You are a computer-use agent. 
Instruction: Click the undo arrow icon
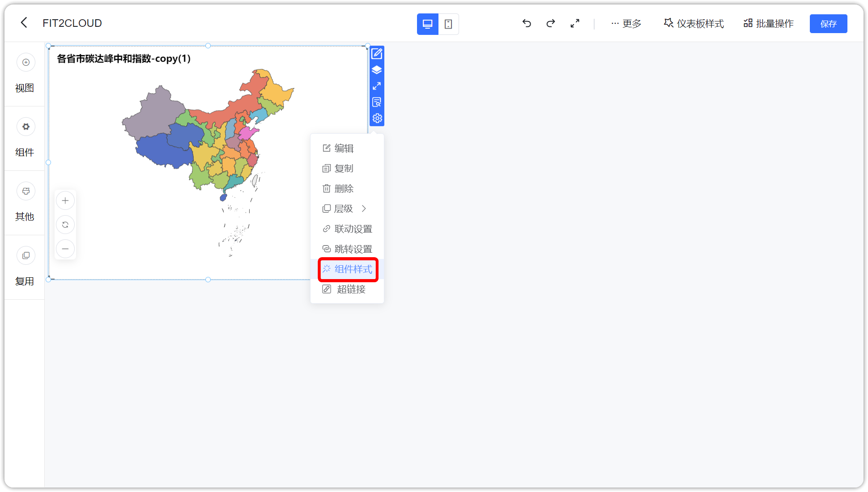[527, 23]
